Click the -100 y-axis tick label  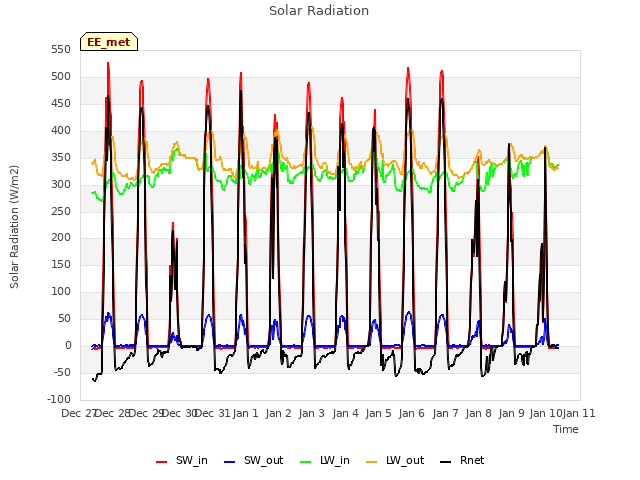tap(59, 399)
